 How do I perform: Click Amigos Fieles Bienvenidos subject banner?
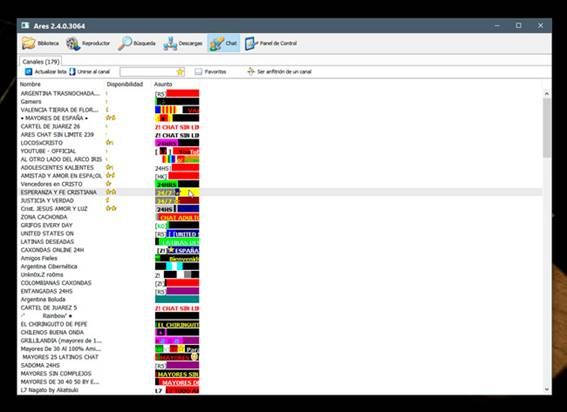(x=177, y=259)
